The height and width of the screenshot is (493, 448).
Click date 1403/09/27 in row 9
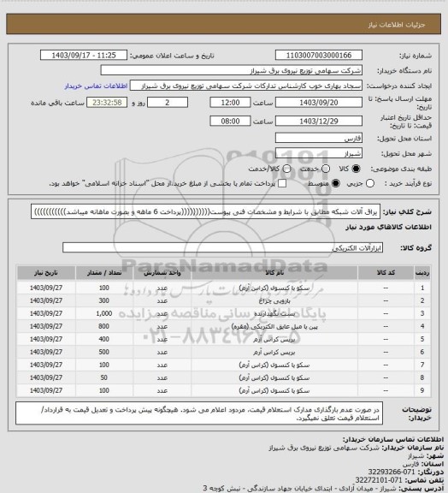pyautogui.click(x=46, y=390)
